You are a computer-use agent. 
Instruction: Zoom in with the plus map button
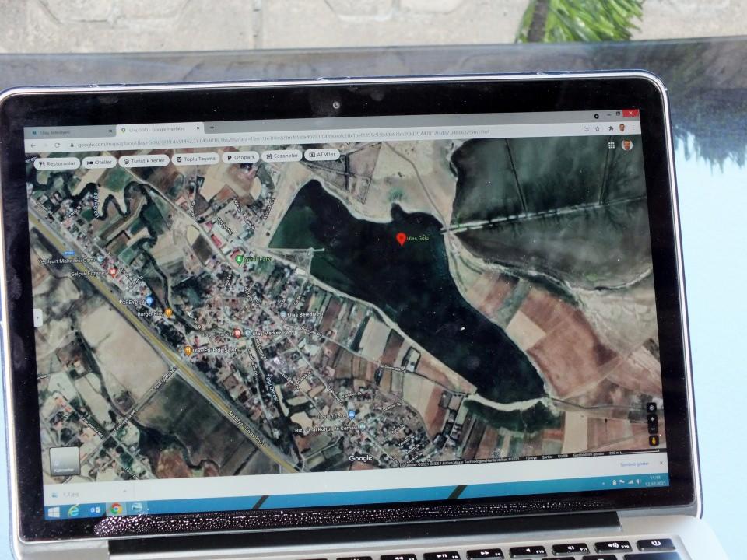(x=651, y=418)
